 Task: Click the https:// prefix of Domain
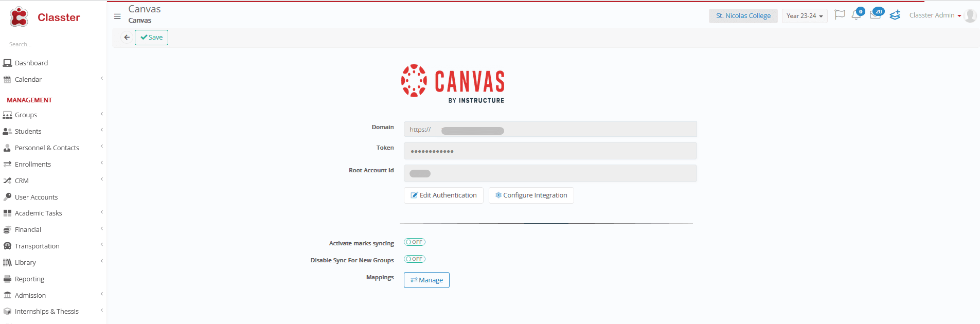pos(420,130)
